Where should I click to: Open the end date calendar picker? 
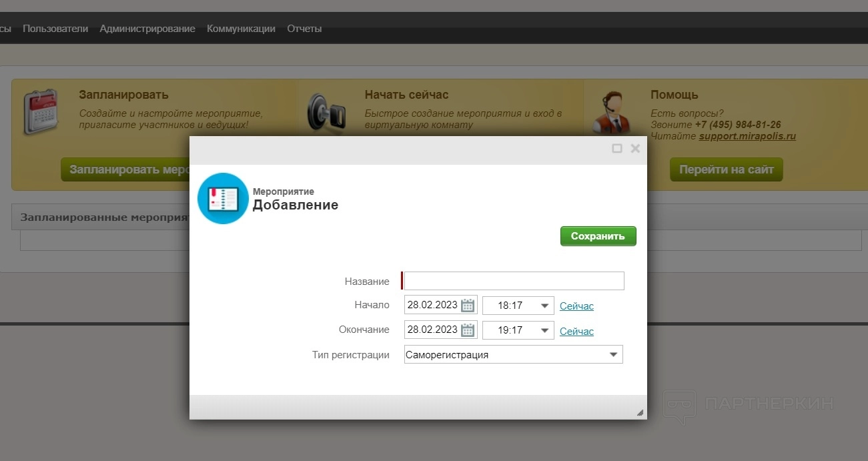(x=468, y=330)
